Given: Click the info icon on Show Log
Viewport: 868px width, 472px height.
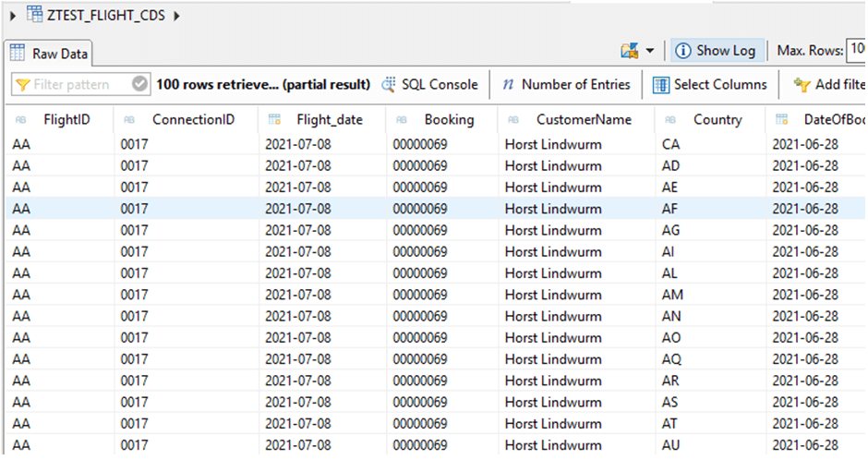Looking at the screenshot, I should pyautogui.click(x=683, y=51).
